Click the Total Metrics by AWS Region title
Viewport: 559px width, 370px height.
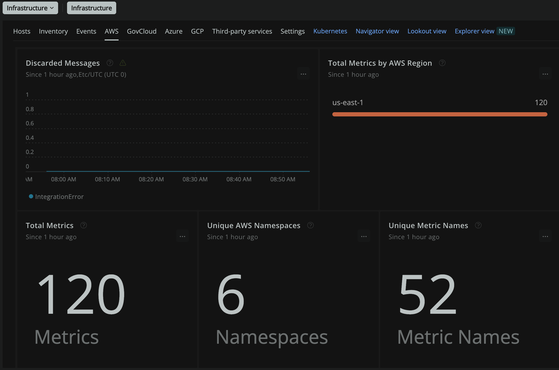coord(380,63)
